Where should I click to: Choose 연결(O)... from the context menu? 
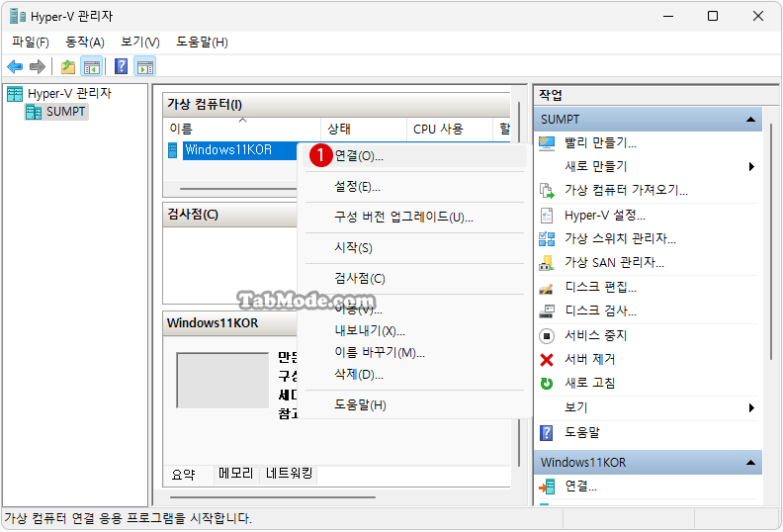(x=414, y=156)
